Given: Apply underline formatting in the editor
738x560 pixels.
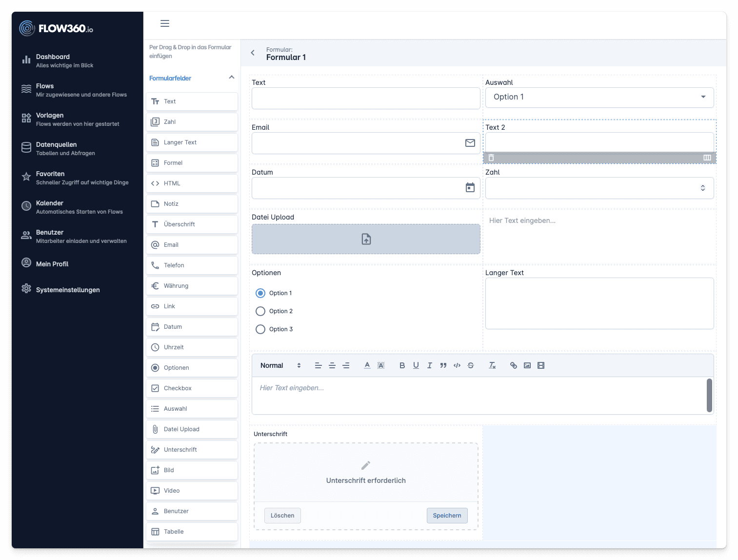Looking at the screenshot, I should pyautogui.click(x=416, y=365).
